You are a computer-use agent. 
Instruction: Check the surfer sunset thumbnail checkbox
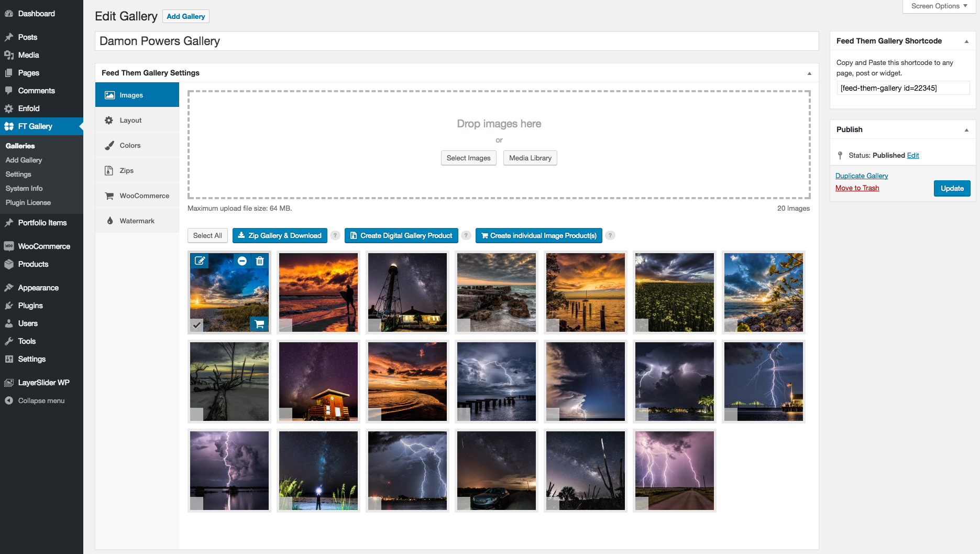pyautogui.click(x=285, y=325)
